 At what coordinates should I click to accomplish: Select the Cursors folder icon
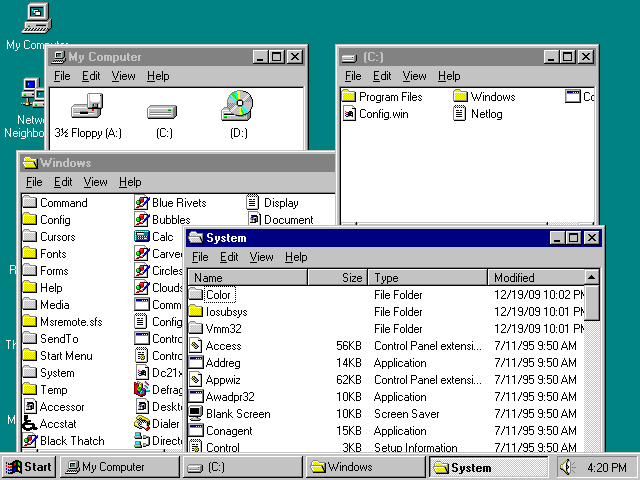pos(30,236)
